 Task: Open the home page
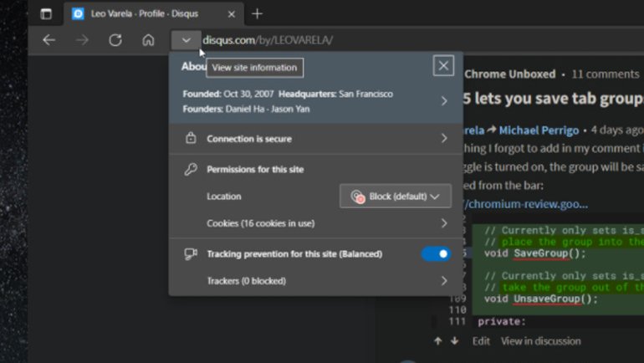[148, 40]
